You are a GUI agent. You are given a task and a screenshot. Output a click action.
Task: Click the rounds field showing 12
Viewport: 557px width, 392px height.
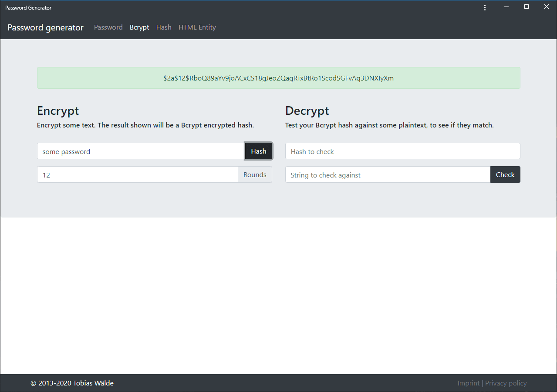(138, 175)
